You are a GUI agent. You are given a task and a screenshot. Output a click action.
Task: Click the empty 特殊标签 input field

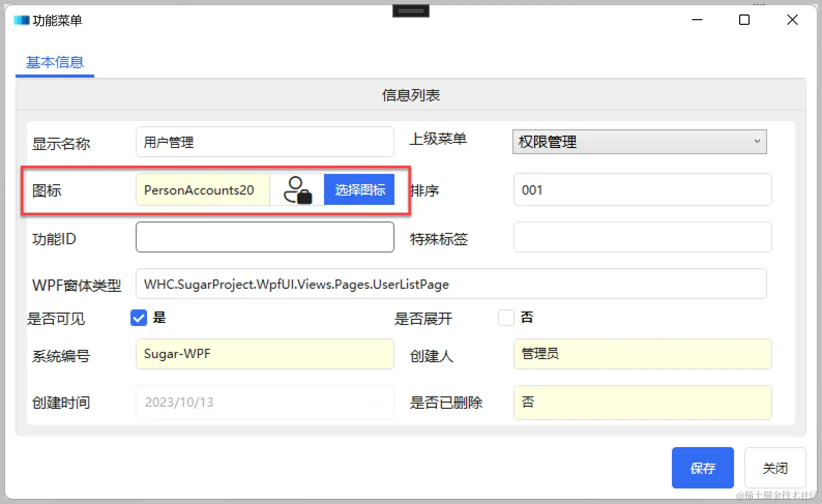click(x=642, y=237)
